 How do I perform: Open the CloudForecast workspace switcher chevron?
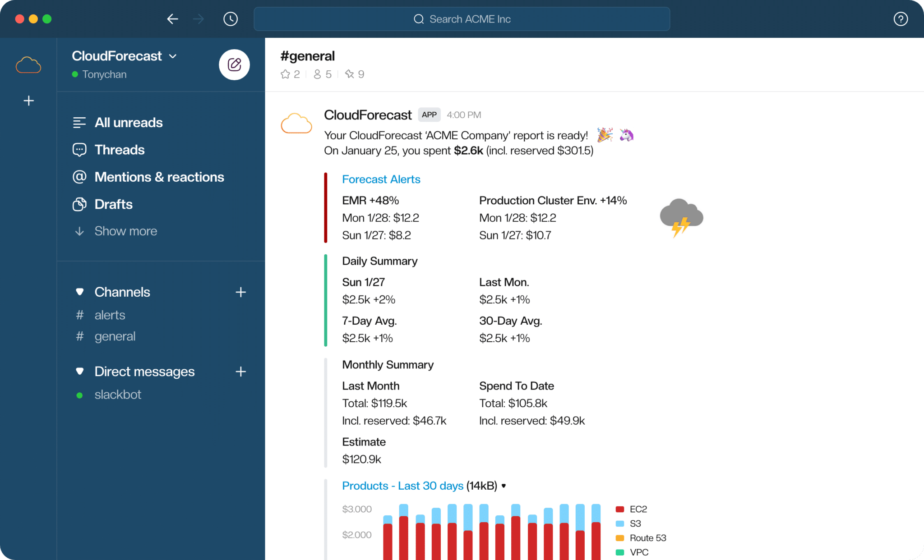173,56
